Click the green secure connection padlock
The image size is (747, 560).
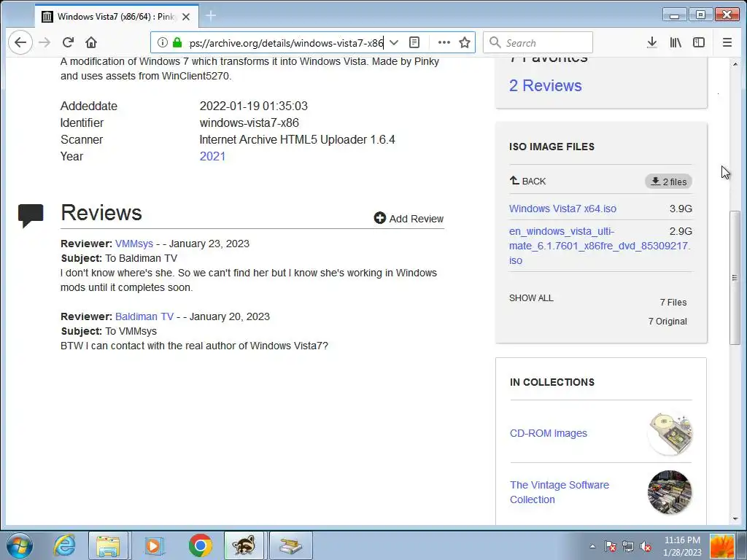click(x=177, y=43)
